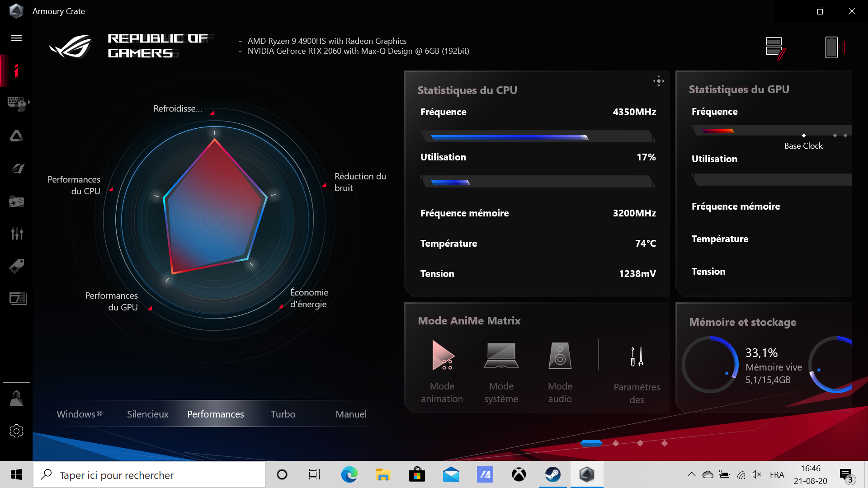Open the Devices keyboard sidebar icon

[17, 103]
